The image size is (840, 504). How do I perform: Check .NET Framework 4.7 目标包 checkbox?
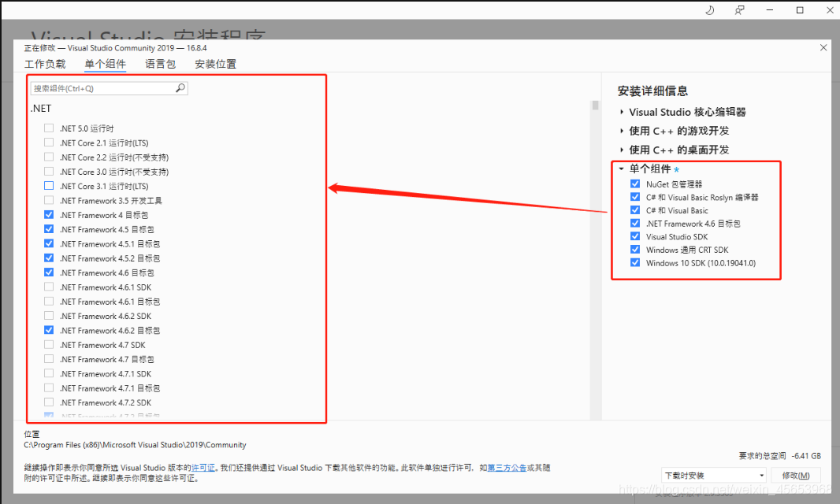(x=49, y=359)
